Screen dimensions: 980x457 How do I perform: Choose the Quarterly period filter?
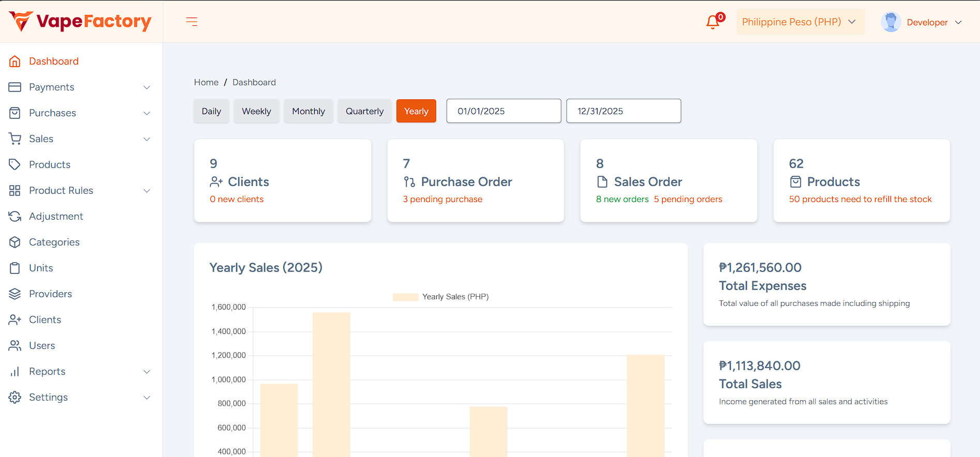point(364,111)
